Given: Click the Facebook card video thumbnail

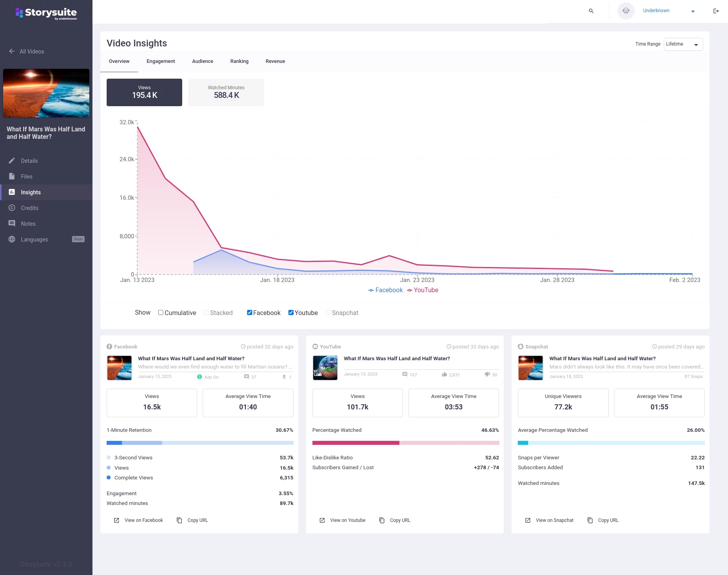Looking at the screenshot, I should [119, 368].
